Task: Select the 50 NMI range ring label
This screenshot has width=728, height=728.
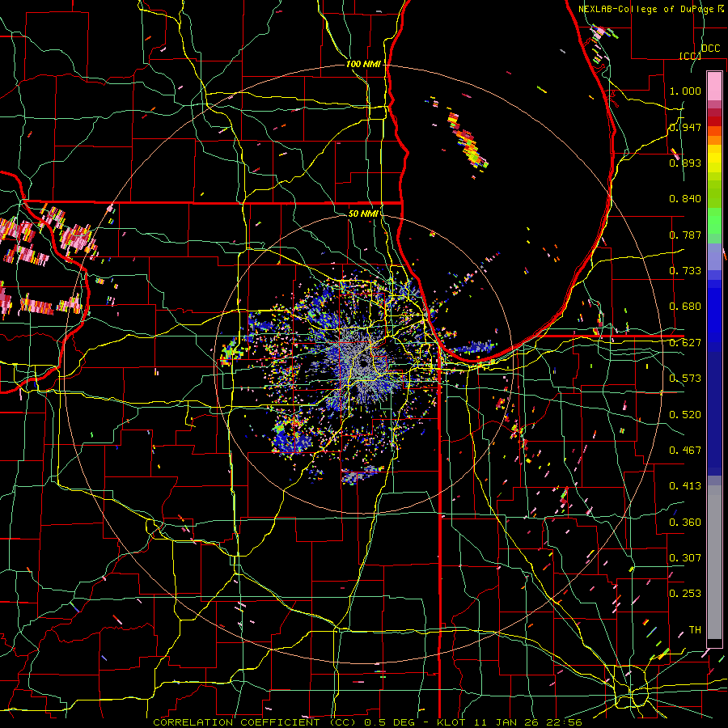Action: tap(363, 214)
